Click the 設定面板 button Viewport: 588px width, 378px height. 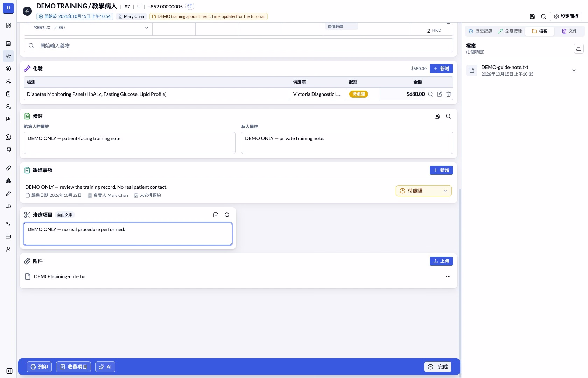(x=566, y=16)
